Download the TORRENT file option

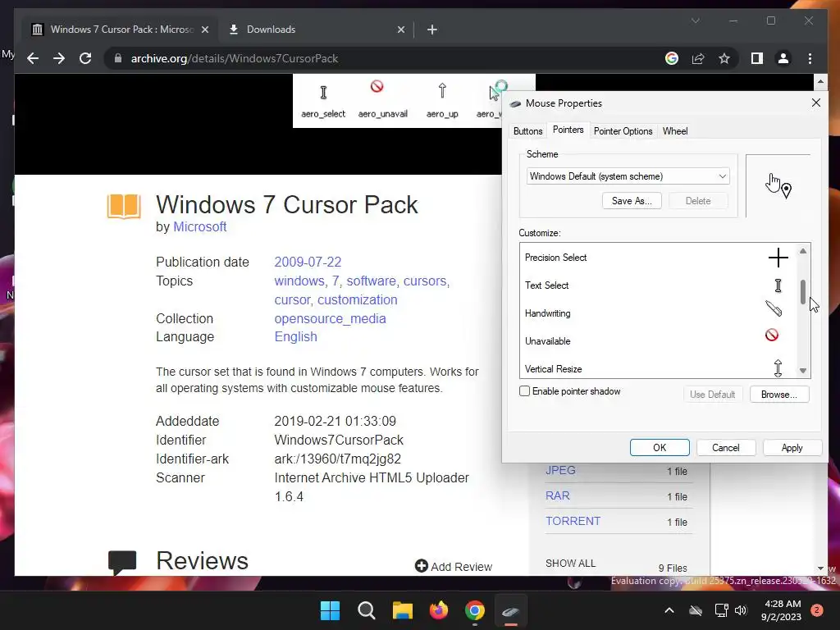573,521
